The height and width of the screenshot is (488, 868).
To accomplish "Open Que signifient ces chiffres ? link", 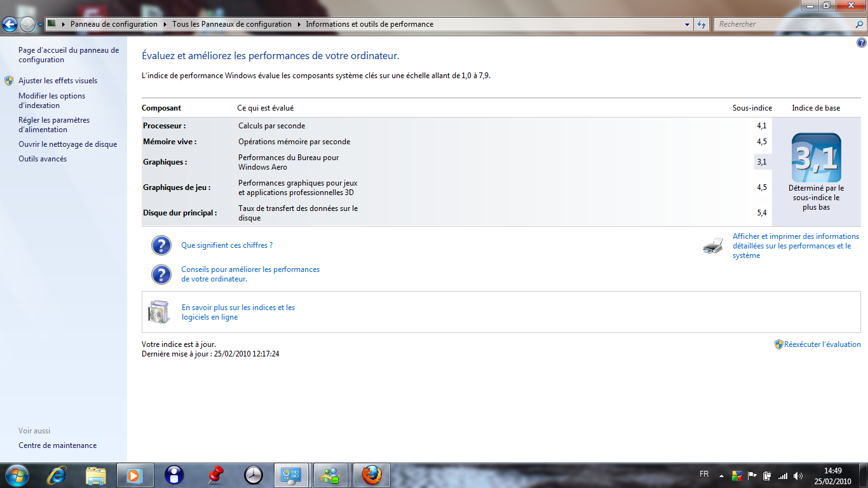I will [227, 245].
